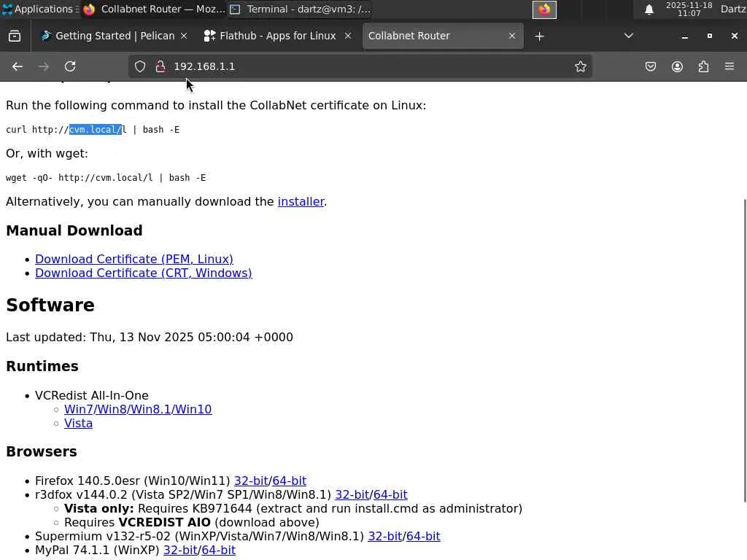Download Supermium v132-r5-02 64-bit
Screen dimensions: 747x560
(x=423, y=536)
